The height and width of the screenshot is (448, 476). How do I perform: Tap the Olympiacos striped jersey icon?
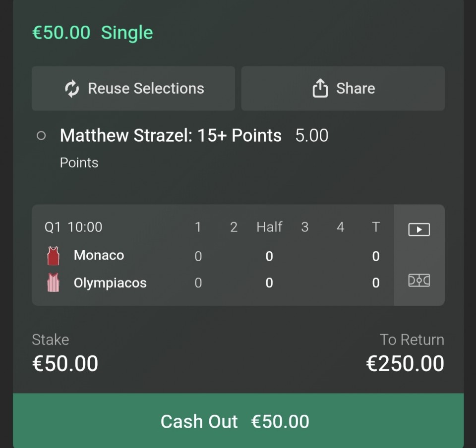click(53, 283)
